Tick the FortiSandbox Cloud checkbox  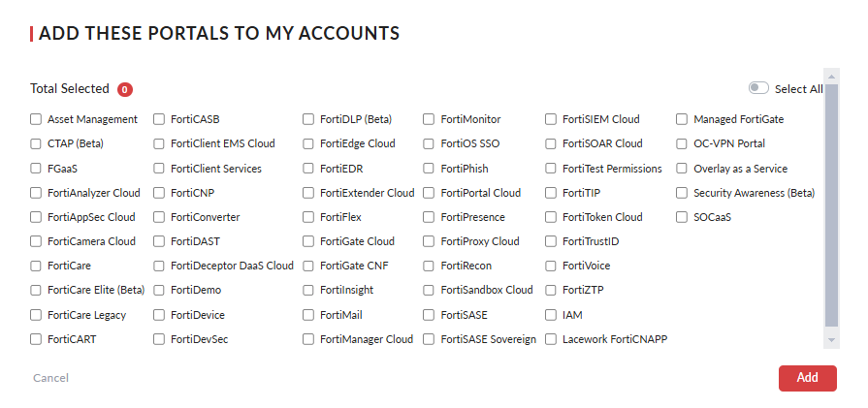tap(429, 290)
